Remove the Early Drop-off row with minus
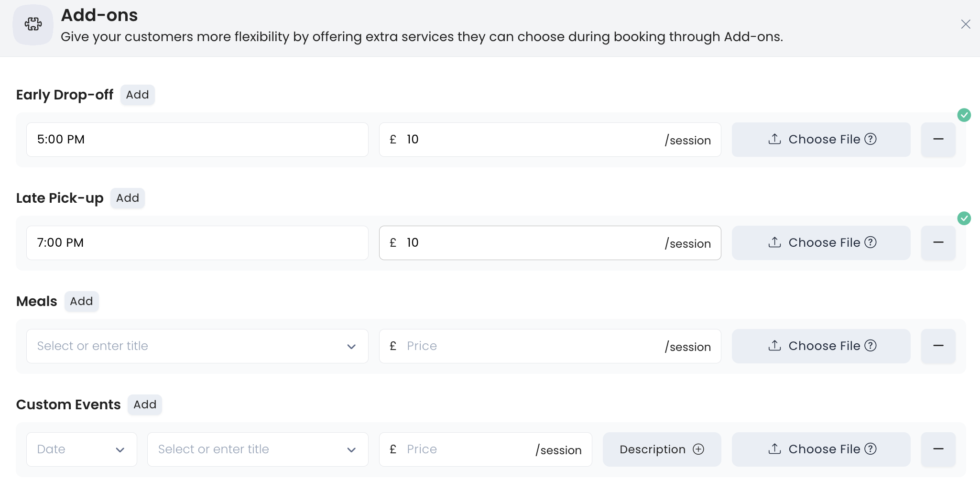The image size is (980, 503). [x=938, y=139]
